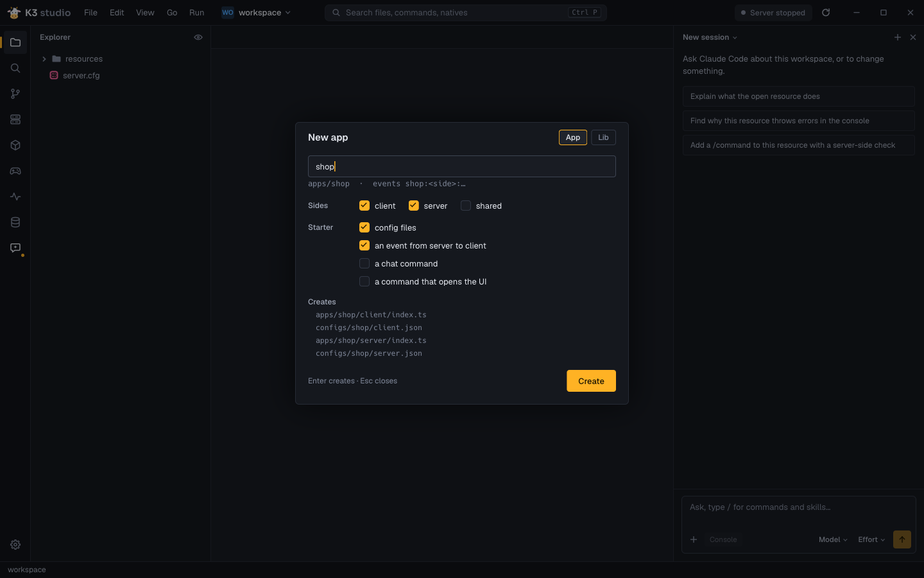Click the Server stopped status button
The width and height of the screenshot is (924, 578).
tap(774, 12)
